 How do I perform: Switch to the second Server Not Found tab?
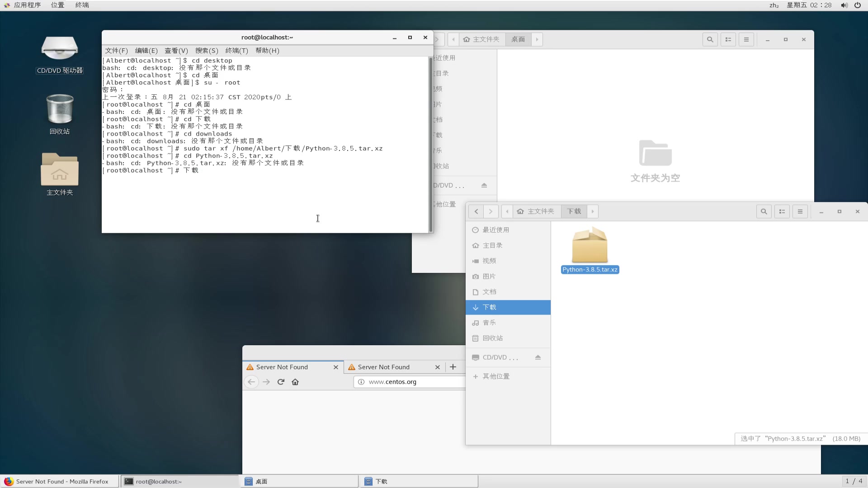click(384, 367)
